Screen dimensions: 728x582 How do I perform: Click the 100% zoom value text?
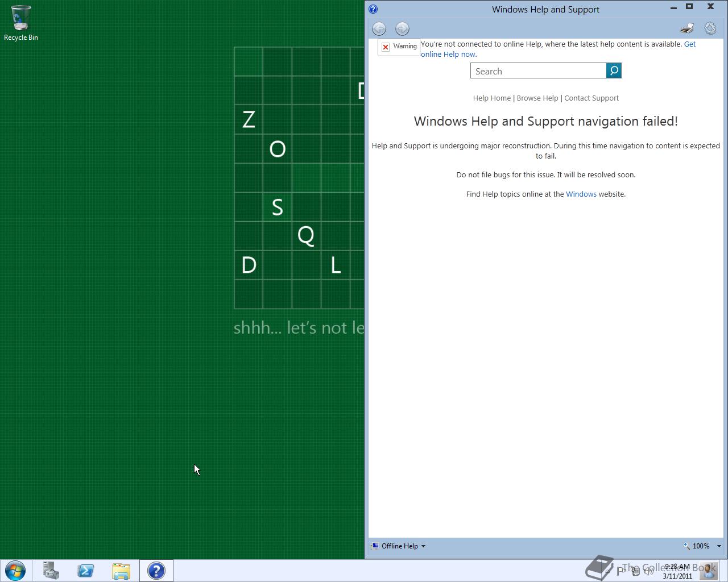point(701,546)
